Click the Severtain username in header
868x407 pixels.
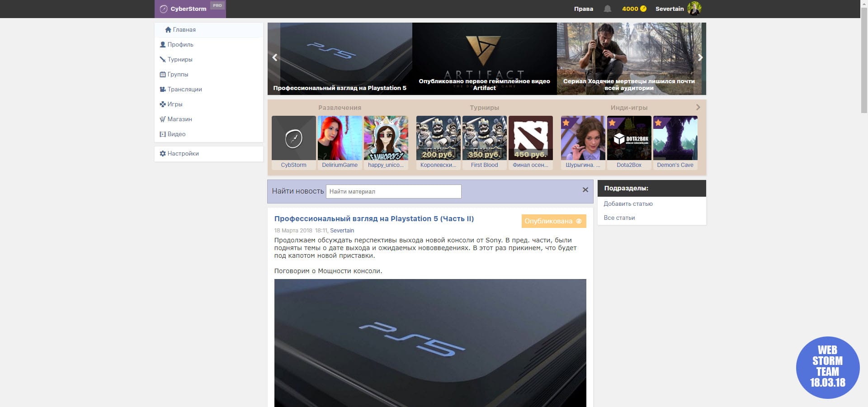point(670,9)
